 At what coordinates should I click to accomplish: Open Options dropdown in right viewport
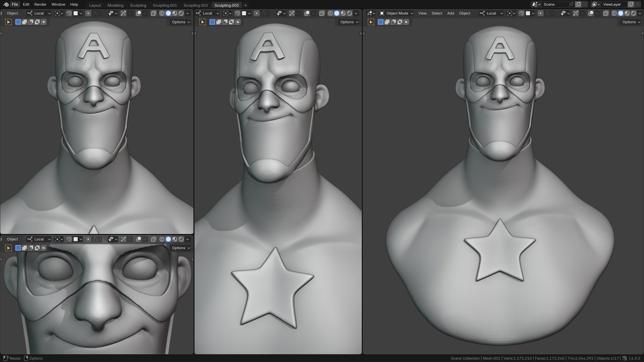[x=632, y=22]
